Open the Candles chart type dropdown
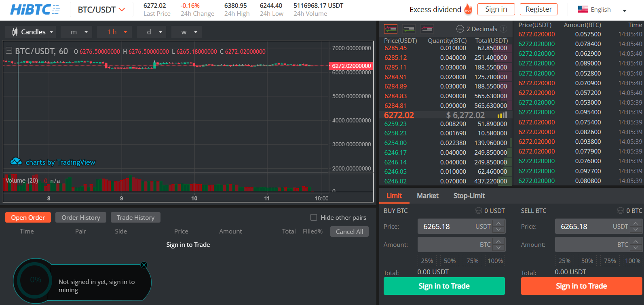 pos(31,32)
